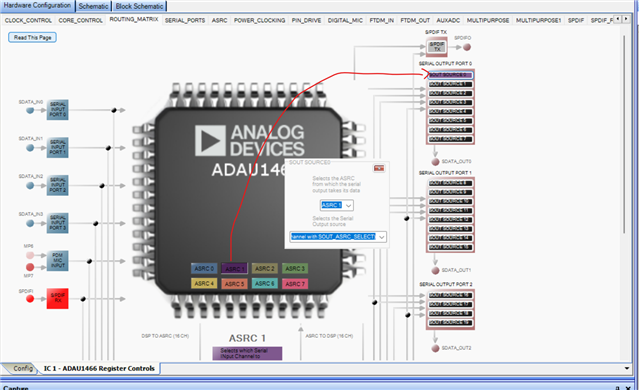Click the SDATA_IN2 pin circle
This screenshot has width=639, height=390.
click(30, 185)
